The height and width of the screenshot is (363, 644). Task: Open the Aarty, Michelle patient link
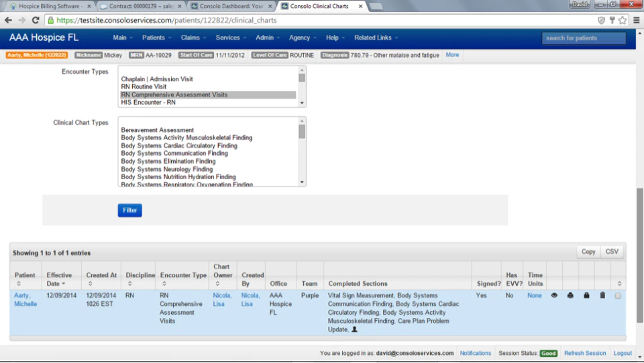click(25, 300)
